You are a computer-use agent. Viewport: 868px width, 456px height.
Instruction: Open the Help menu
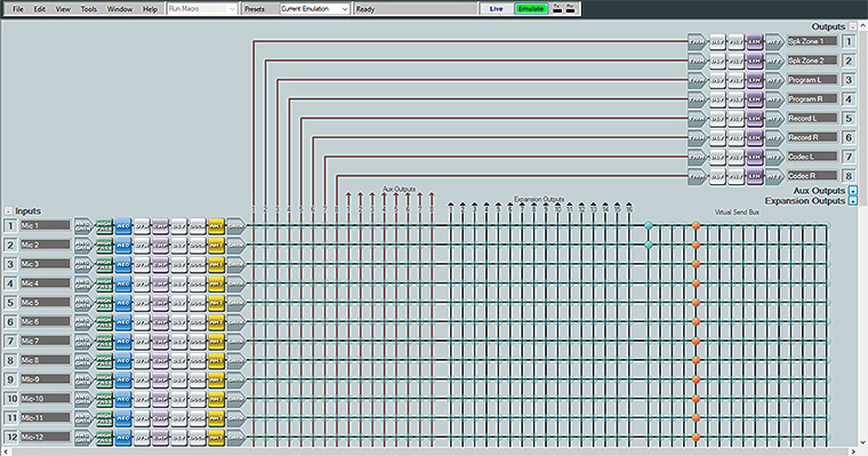[150, 9]
